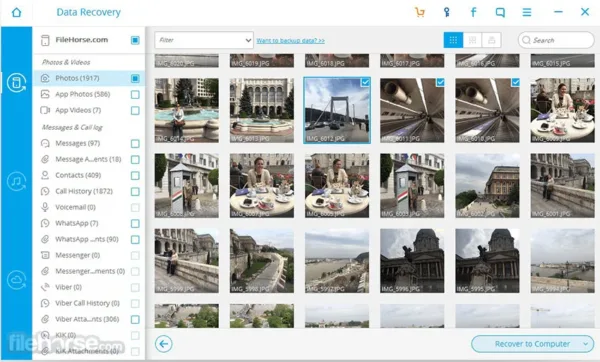Open Viber Call History (0) category
Viewport: 600px width, 362px height.
[x=87, y=303]
